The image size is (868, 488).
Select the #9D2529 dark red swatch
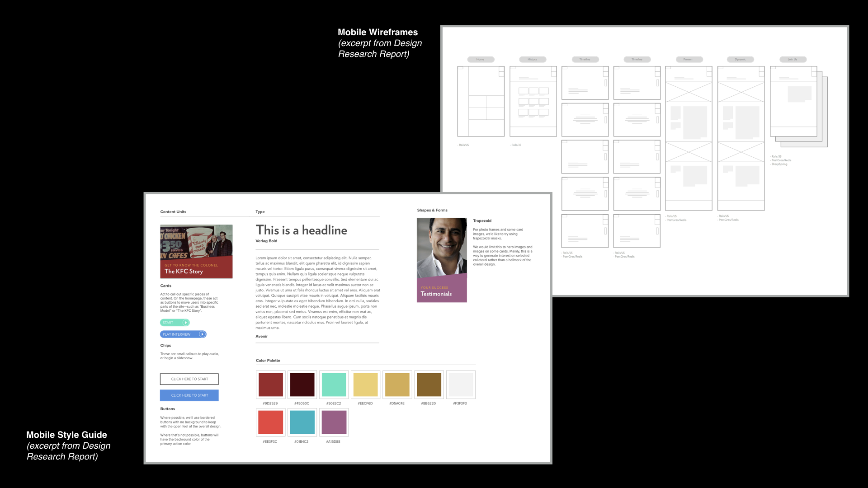coord(271,385)
